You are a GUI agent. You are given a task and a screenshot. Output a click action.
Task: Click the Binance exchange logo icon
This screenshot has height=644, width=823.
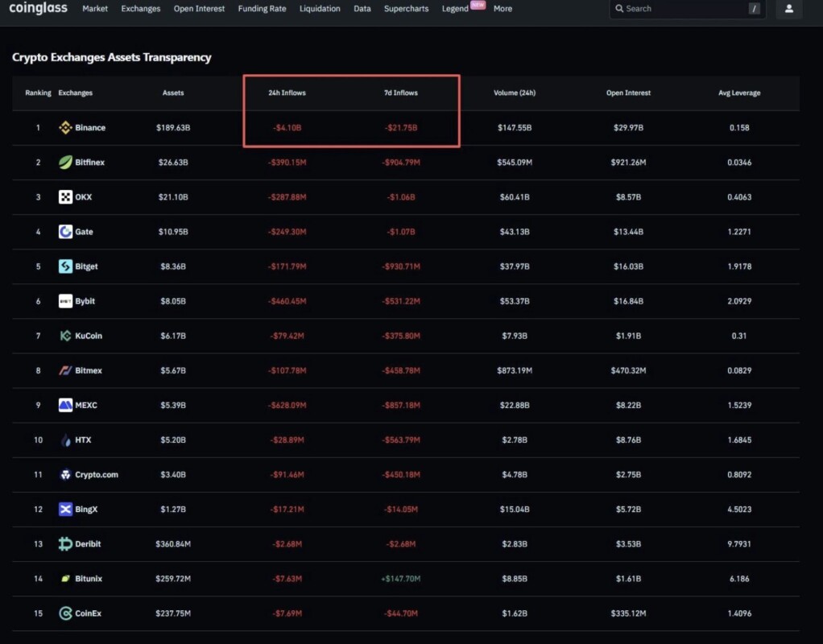[x=65, y=128]
